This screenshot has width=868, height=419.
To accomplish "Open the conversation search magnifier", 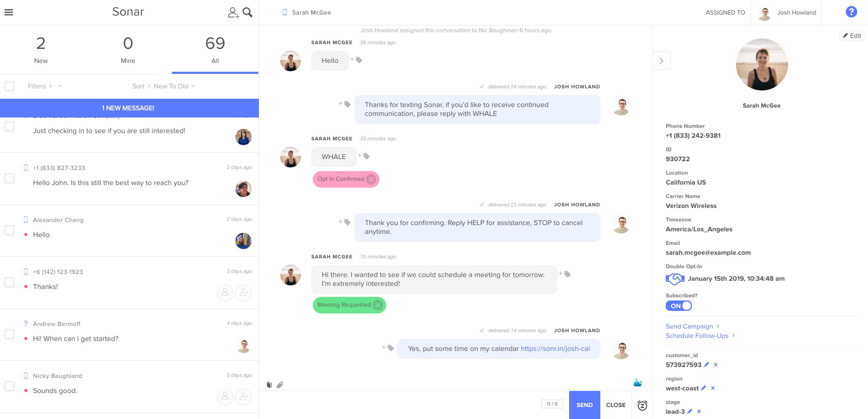I will pyautogui.click(x=248, y=12).
